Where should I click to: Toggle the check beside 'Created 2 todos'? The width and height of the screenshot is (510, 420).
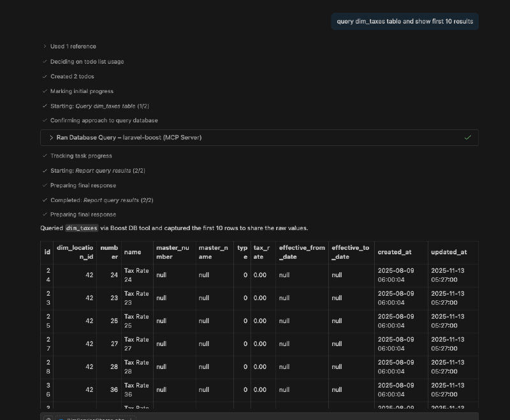point(45,76)
